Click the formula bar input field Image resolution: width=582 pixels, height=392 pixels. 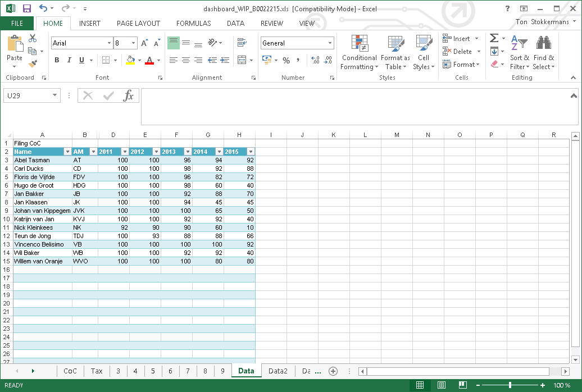tap(355, 107)
